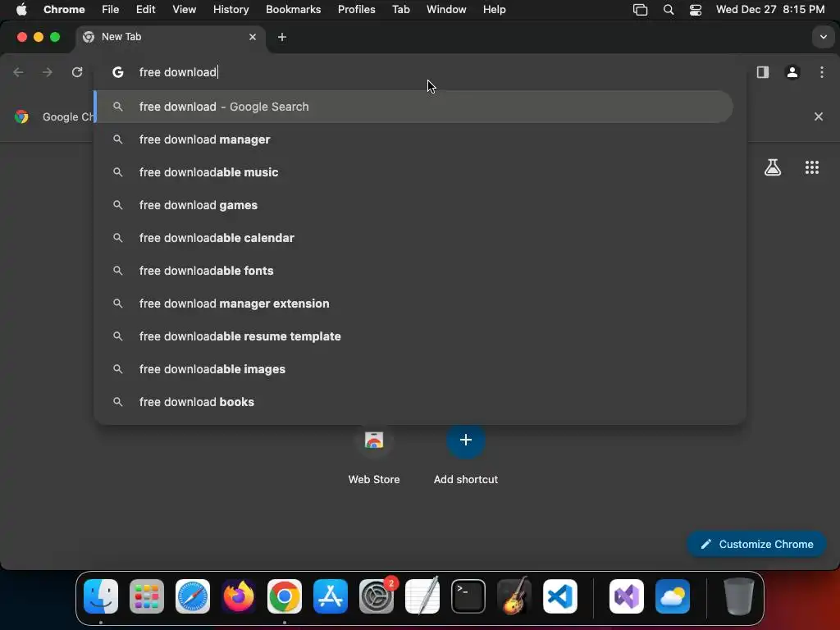Open the File menu
The image size is (840, 630).
pos(111,10)
